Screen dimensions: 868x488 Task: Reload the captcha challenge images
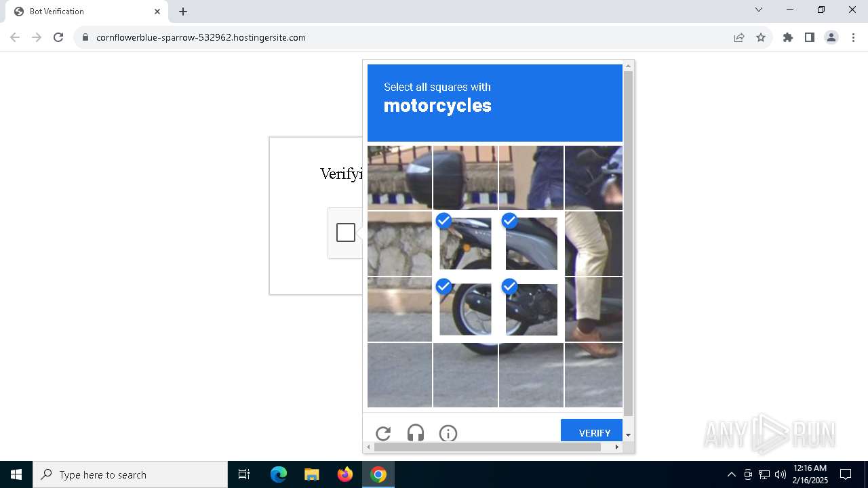(383, 433)
